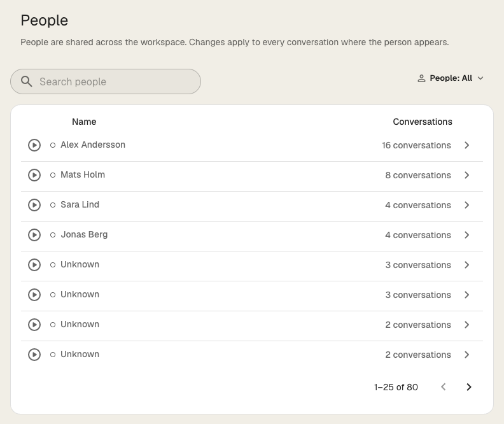Open Jonas Berg's 4 conversations
Image resolution: width=504 pixels, height=424 pixels.
418,235
